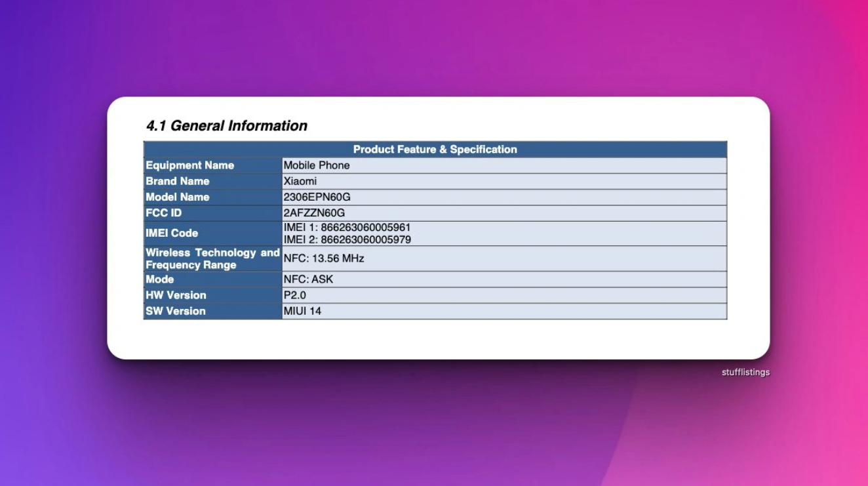
Task: Click the 'IMEI Code' row label
Action: tap(172, 233)
